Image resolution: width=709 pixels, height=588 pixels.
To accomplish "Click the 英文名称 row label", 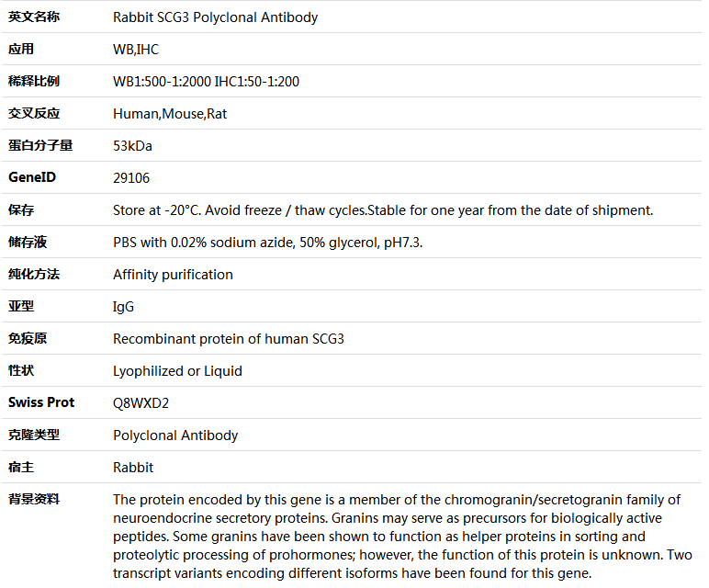I will click(x=34, y=17).
